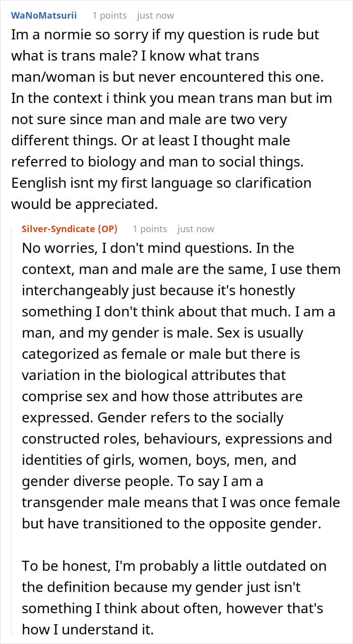353x644 pixels.
Task: Click the line beginning 'Eenglish isnt my first language'
Action: tap(161, 183)
